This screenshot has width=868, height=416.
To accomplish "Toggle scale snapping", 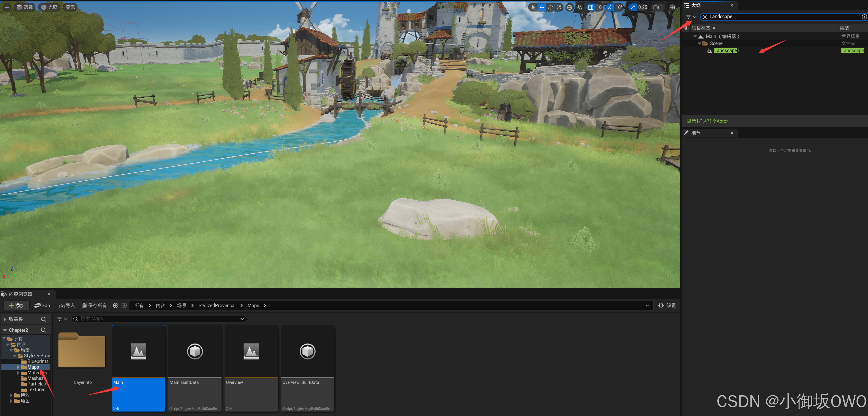I will tap(632, 7).
